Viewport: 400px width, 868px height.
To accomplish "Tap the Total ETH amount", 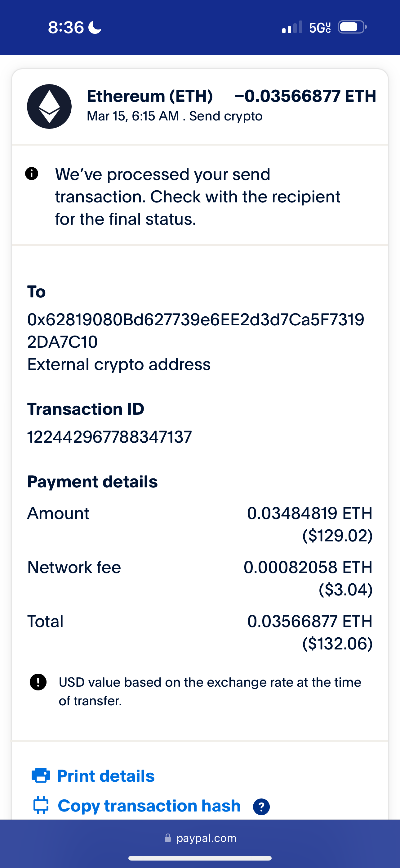I will [309, 621].
